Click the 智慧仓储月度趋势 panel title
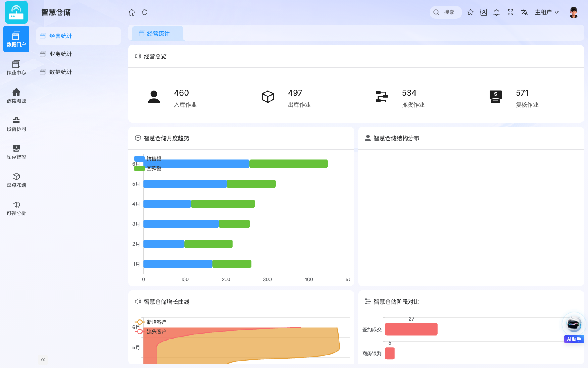The image size is (588, 368). [167, 138]
